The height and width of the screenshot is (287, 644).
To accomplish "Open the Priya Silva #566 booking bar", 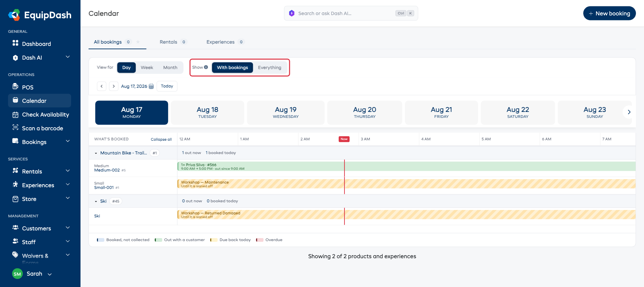I will (x=407, y=166).
